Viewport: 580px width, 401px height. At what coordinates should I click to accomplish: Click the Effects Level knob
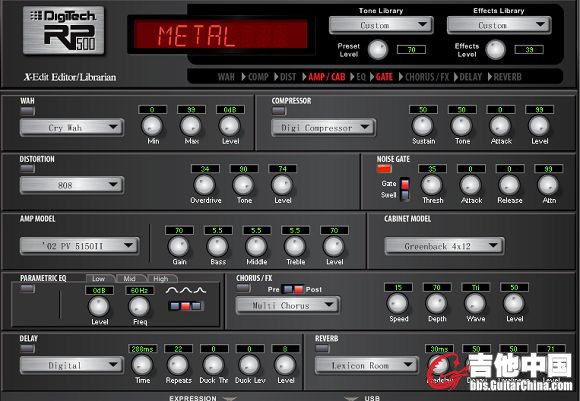coord(496,50)
